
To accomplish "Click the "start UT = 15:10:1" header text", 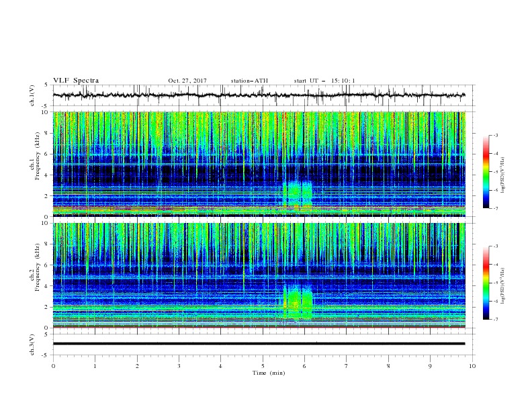I will 324,81.
